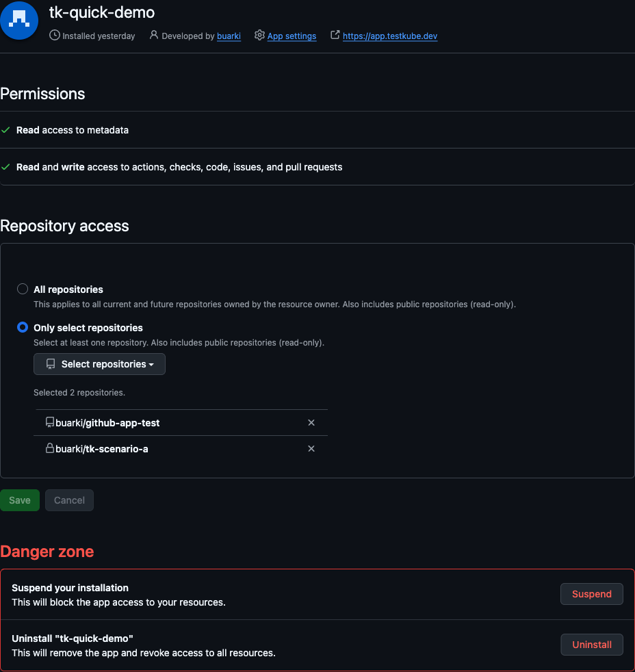Click the All repositories label text
Image resolution: width=635 pixels, height=672 pixels.
pyautogui.click(x=68, y=289)
